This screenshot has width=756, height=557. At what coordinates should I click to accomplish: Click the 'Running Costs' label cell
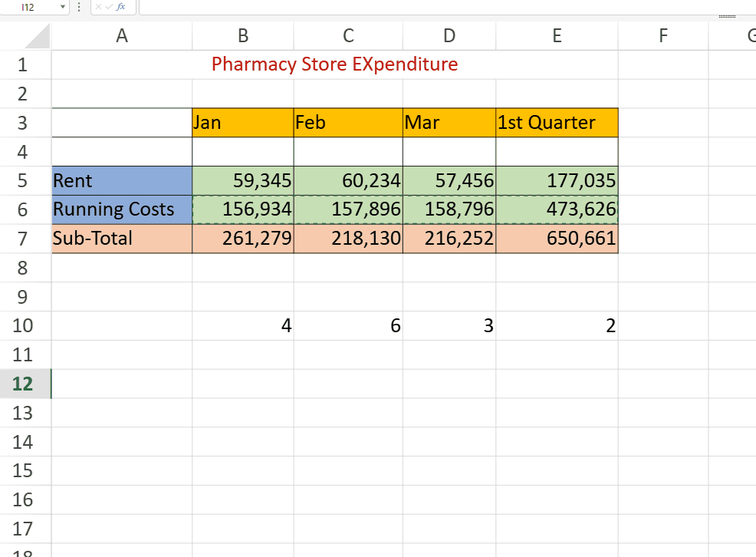(122, 209)
